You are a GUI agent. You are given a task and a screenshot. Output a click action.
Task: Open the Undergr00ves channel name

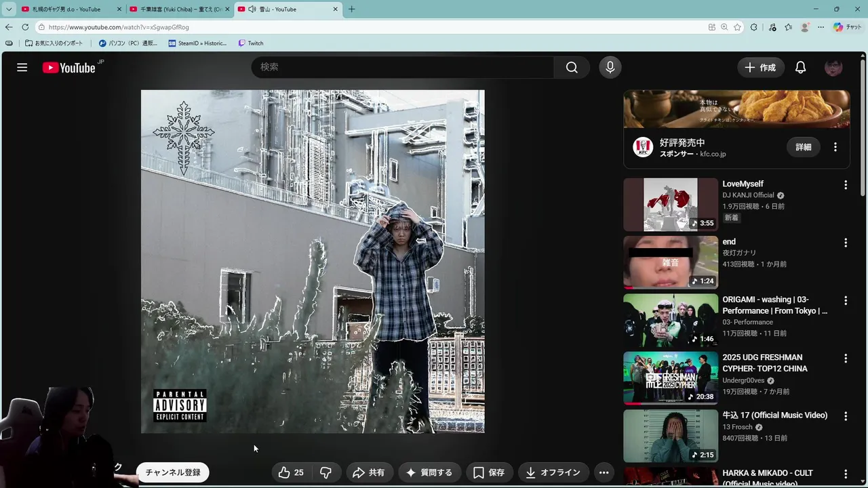coord(743,380)
